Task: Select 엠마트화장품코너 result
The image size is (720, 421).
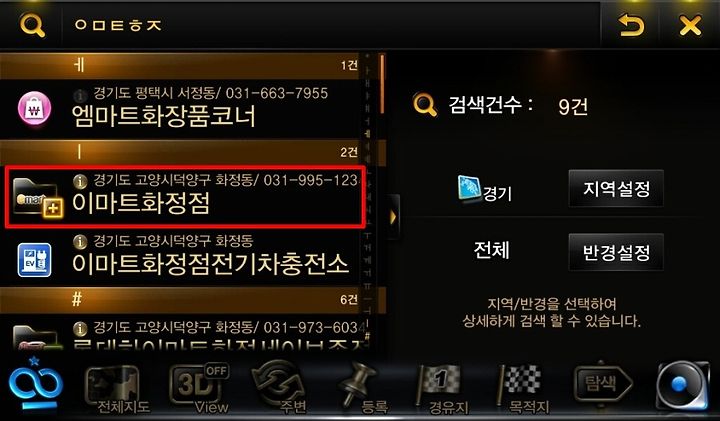Action: pyautogui.click(x=184, y=109)
